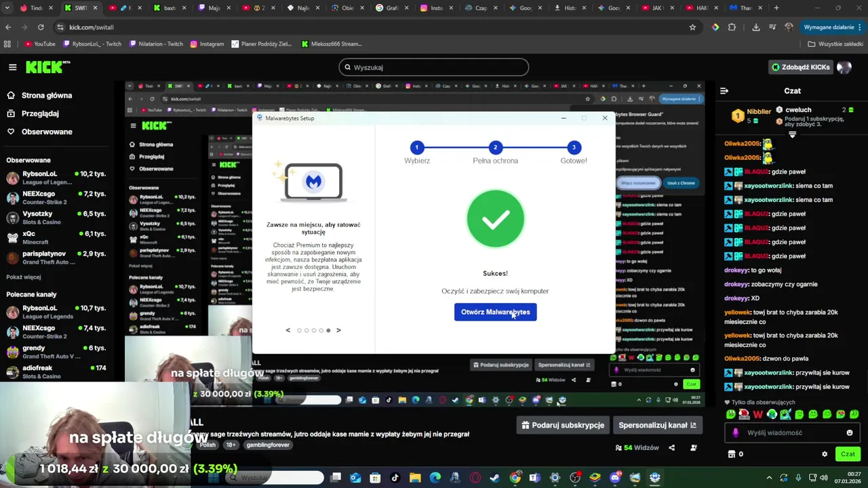This screenshot has width=868, height=488.
Task: Open Microsoft Edge from the taskbar
Action: click(x=435, y=478)
